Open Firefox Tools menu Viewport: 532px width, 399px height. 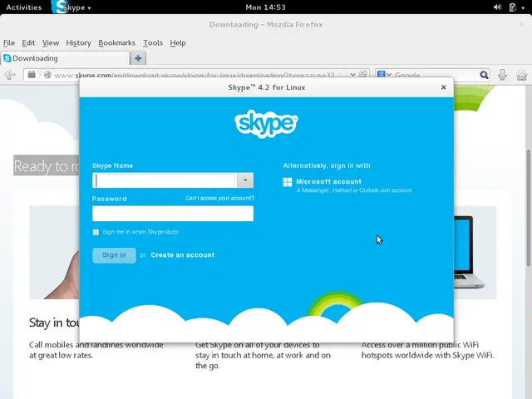click(x=153, y=42)
